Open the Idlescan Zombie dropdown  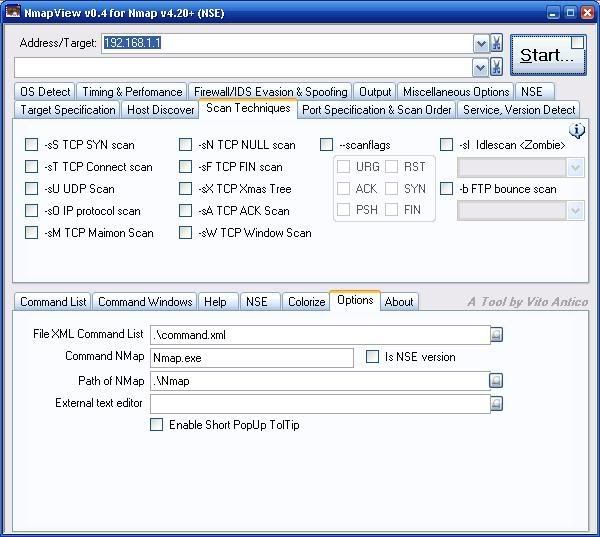tap(575, 168)
